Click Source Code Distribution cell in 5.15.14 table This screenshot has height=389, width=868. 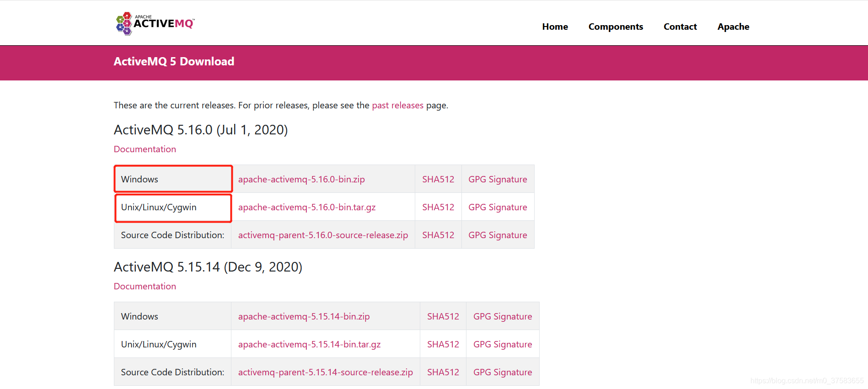(x=173, y=372)
